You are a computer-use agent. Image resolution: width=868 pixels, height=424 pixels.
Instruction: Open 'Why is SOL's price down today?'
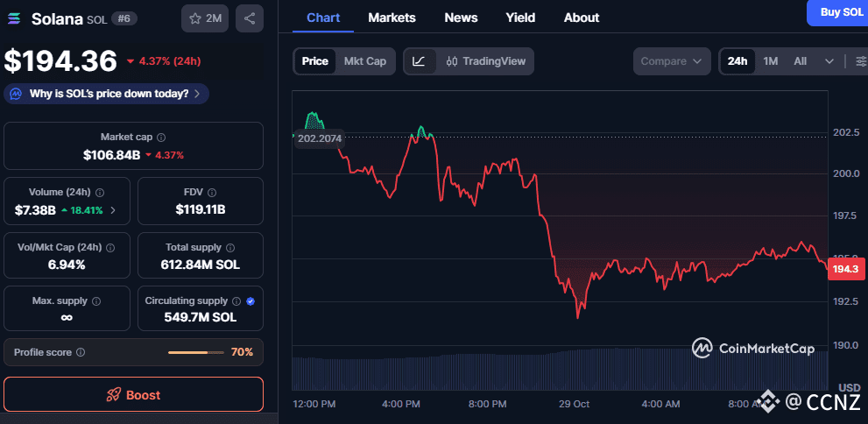107,94
